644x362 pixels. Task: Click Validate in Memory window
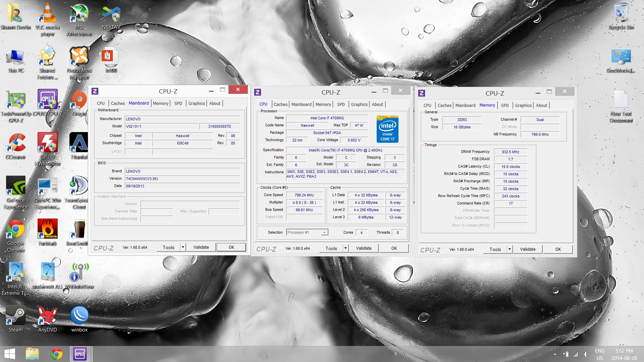[528, 249]
